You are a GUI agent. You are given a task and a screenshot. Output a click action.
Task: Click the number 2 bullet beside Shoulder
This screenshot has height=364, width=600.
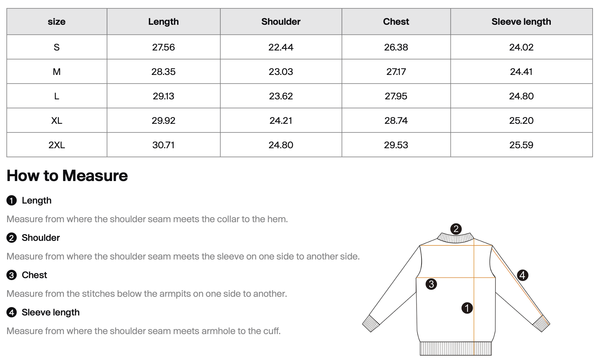pyautogui.click(x=12, y=238)
